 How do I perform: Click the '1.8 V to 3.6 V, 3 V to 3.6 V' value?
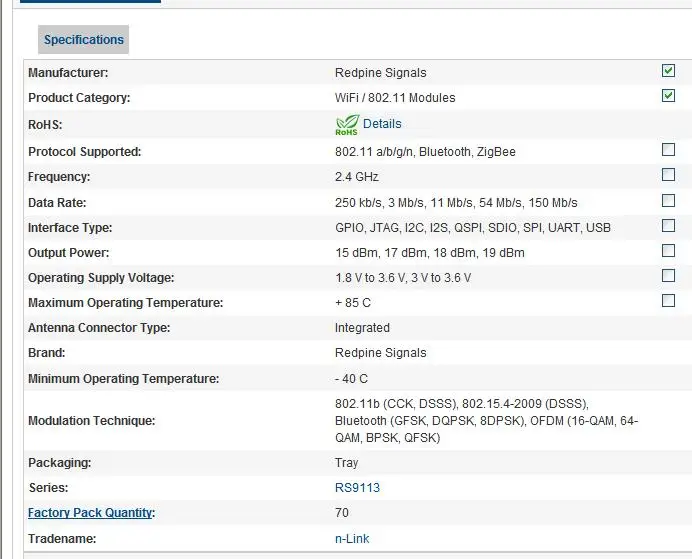403,278
